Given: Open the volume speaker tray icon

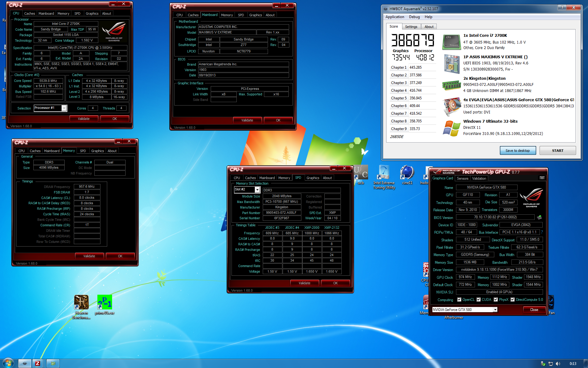Looking at the screenshot, I should (558, 364).
